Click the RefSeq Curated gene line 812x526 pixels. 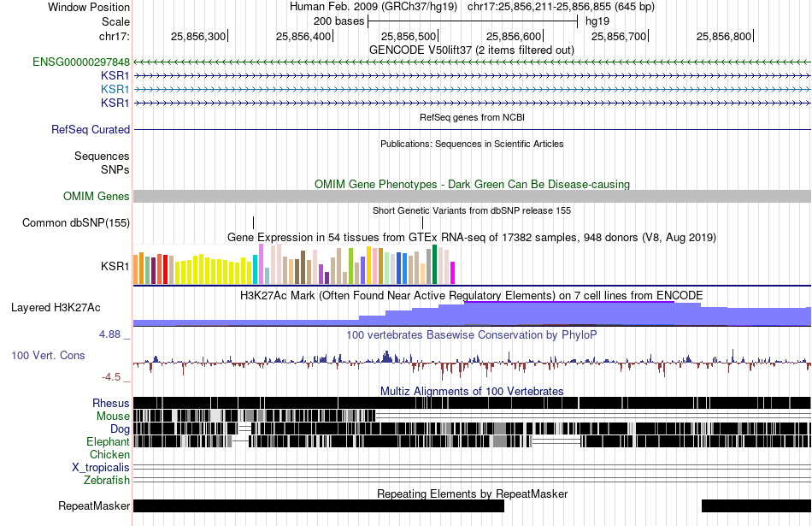tap(473, 129)
